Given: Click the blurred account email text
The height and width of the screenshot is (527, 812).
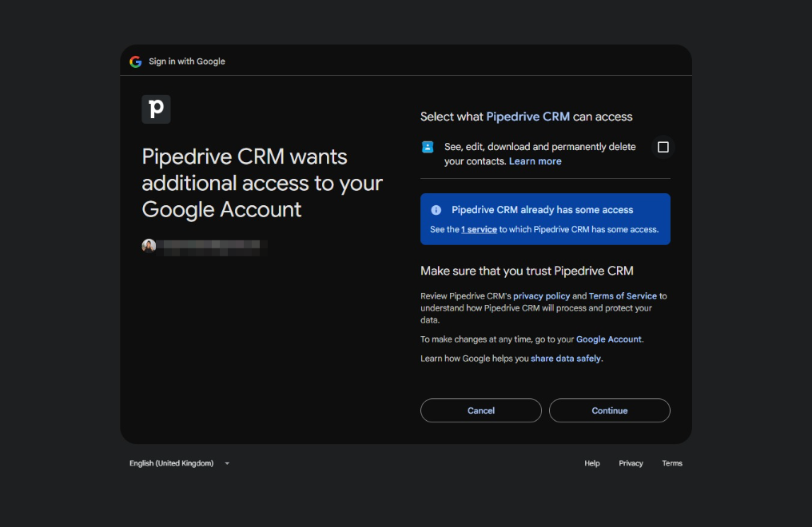Looking at the screenshot, I should [212, 248].
